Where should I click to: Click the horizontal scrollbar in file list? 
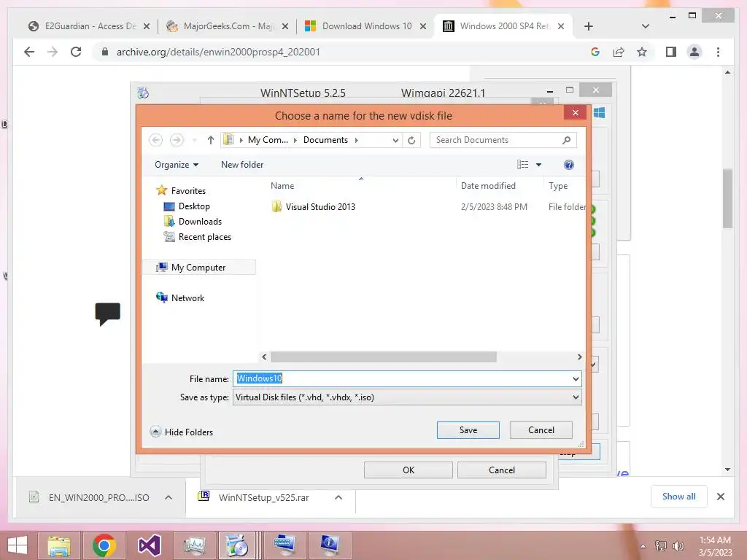(x=384, y=357)
